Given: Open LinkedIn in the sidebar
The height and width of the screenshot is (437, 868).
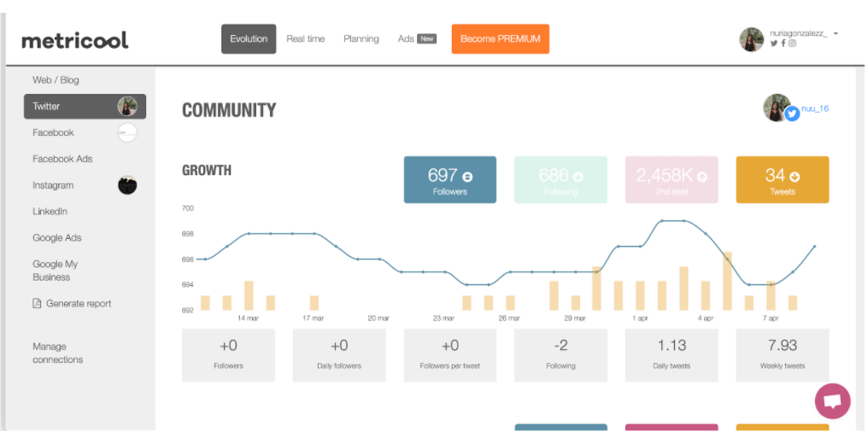Looking at the screenshot, I should pos(50,212).
